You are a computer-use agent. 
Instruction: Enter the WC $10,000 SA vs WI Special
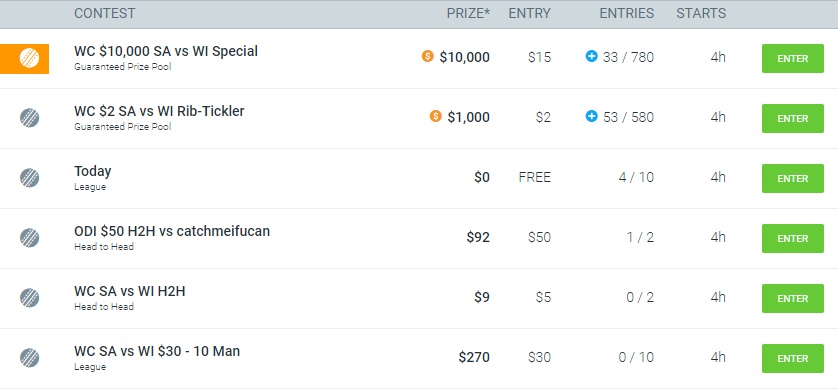pyautogui.click(x=793, y=59)
